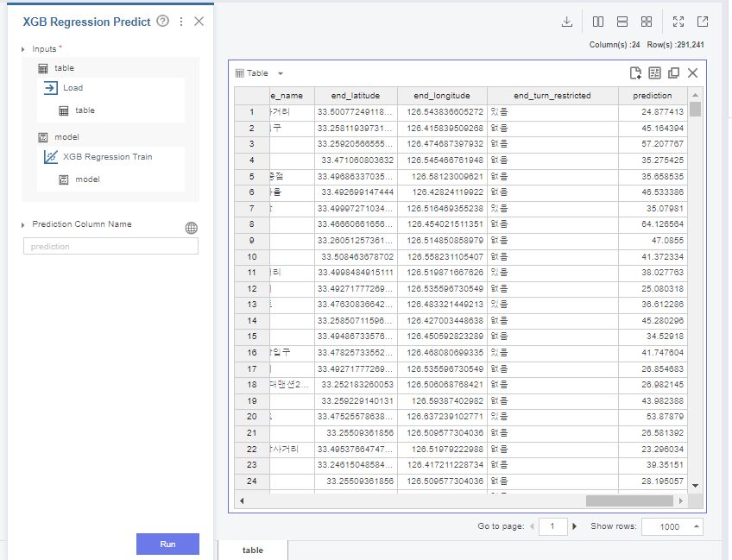Click the prediction column header
Screen dimensions: 732x560
[x=653, y=95]
